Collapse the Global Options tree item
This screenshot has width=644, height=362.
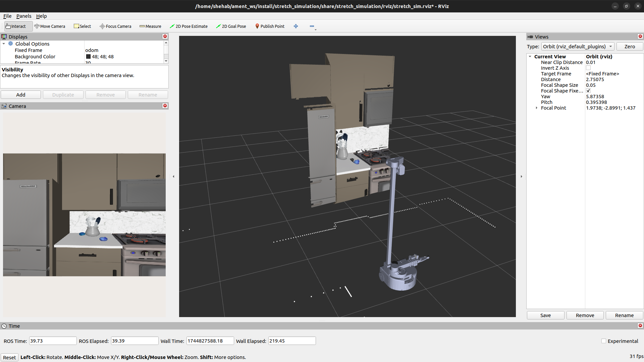(4, 44)
